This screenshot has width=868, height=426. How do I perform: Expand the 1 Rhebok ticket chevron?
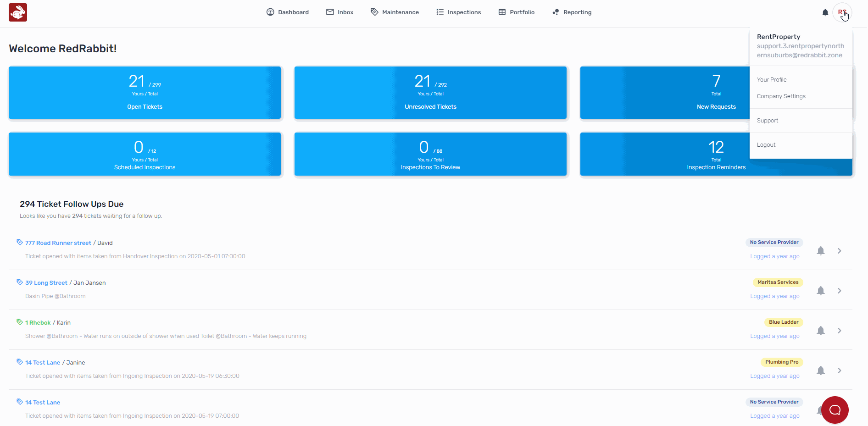pos(839,331)
